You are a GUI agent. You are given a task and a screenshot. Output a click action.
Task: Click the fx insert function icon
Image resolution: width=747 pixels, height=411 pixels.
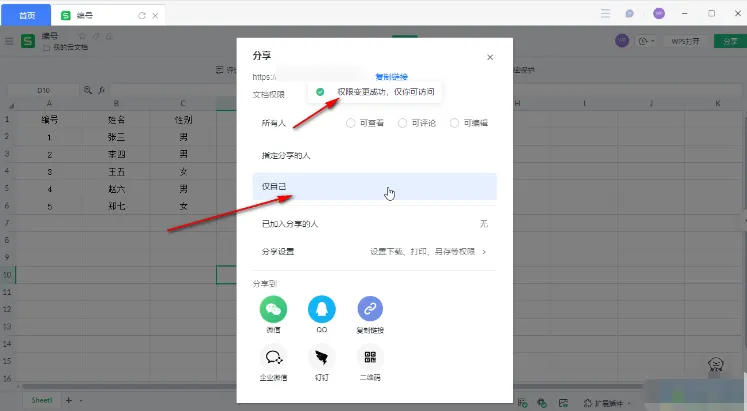(x=101, y=90)
